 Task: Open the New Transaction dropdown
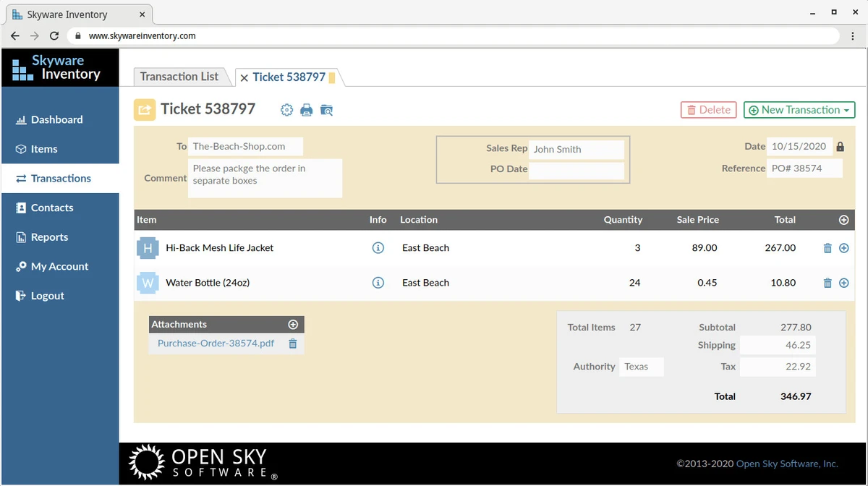pos(799,109)
